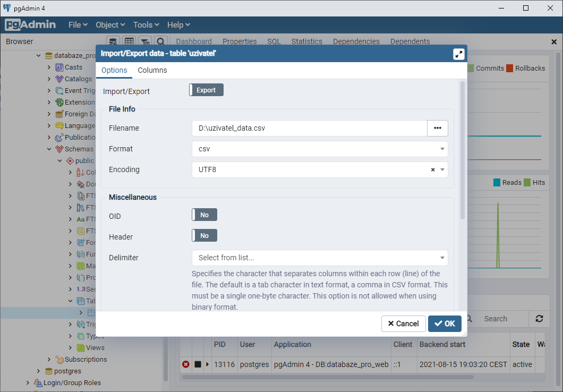
Task: Toggle OID from No to Yes
Action: point(204,215)
